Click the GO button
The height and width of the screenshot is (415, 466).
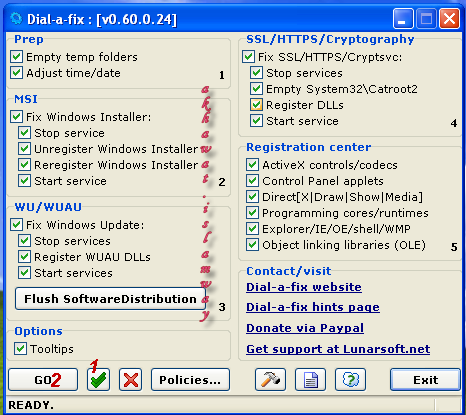click(43, 379)
